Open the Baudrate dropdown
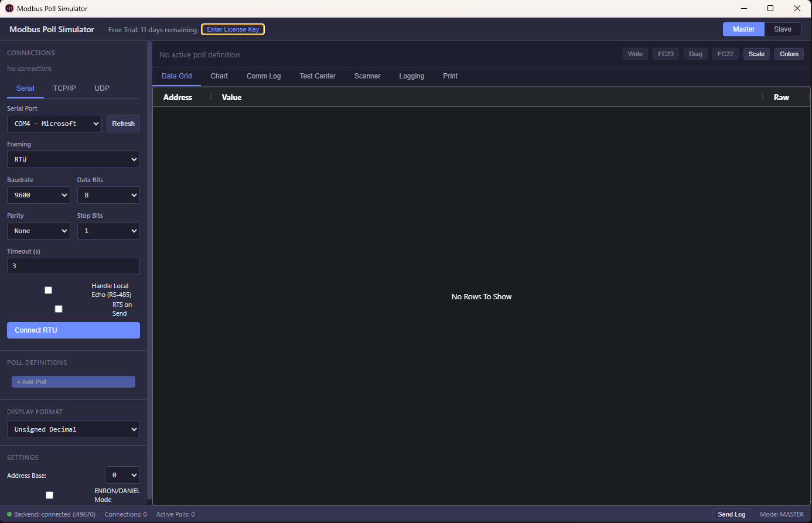The width and height of the screenshot is (812, 523). 38,194
